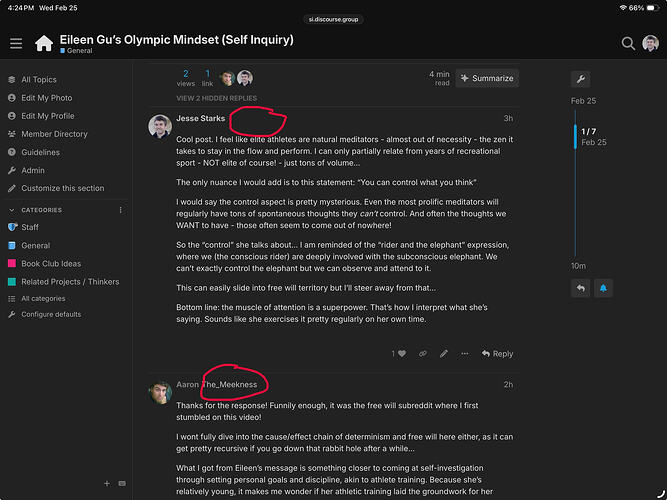Click the 4 min read estimate
Image resolution: width=667 pixels, height=500 pixels.
[439, 78]
